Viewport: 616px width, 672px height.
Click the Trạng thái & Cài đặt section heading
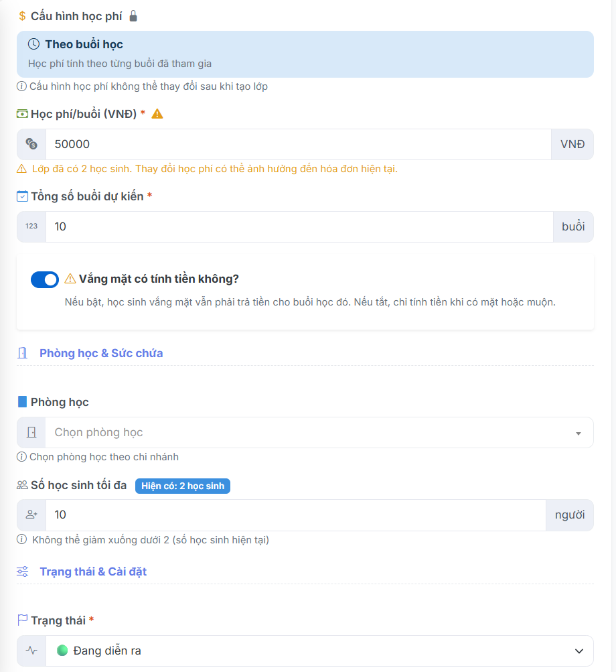[x=93, y=572]
